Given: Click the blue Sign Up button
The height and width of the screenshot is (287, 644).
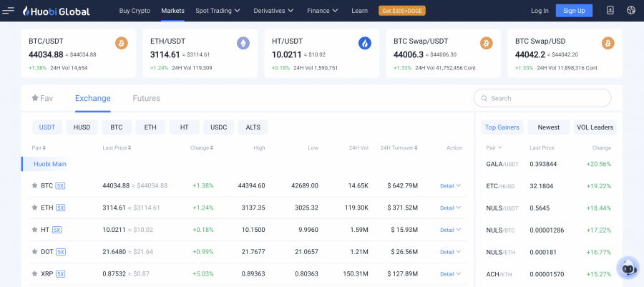Looking at the screenshot, I should point(574,11).
